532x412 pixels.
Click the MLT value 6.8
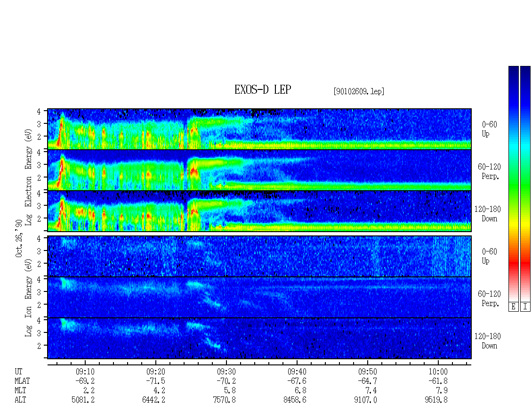pos(301,390)
